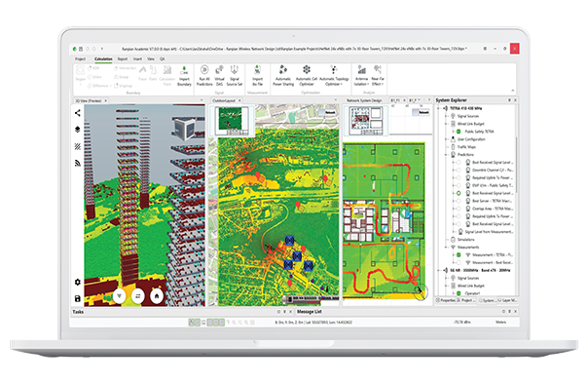Run All Predictions from the ribbon
Viewport: 588px width, 384px height.
tap(204, 75)
